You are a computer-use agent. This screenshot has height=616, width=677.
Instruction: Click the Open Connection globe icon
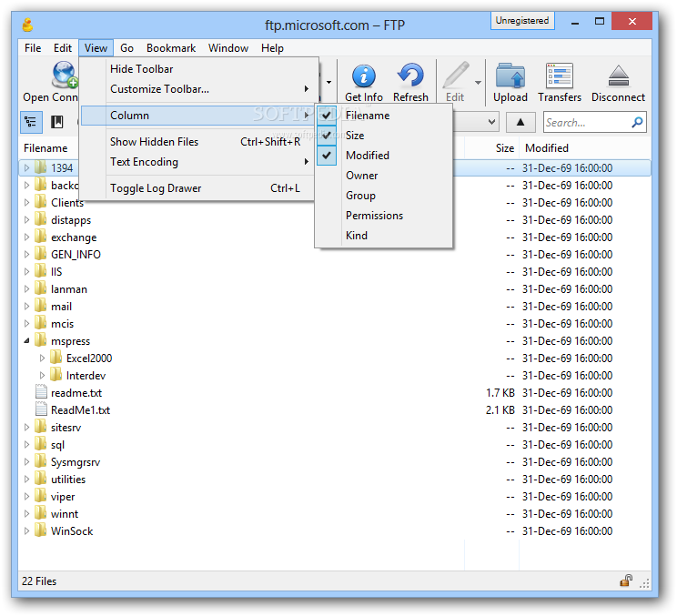click(x=65, y=76)
